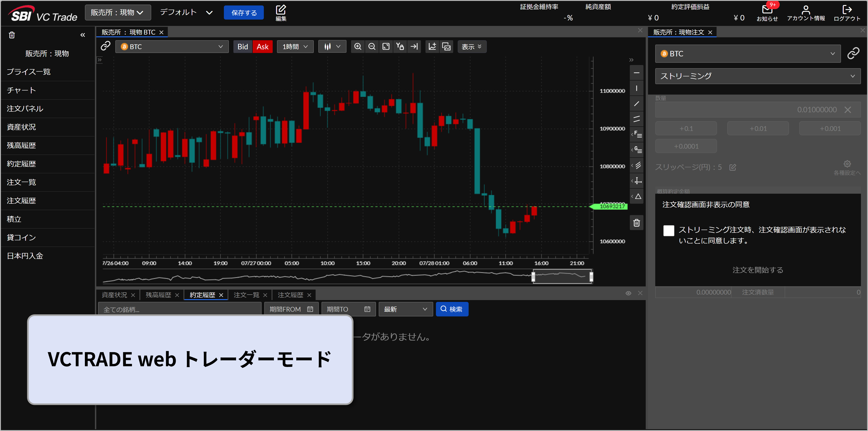Zoom out on the BTC chart
868x431 pixels.
click(x=372, y=47)
